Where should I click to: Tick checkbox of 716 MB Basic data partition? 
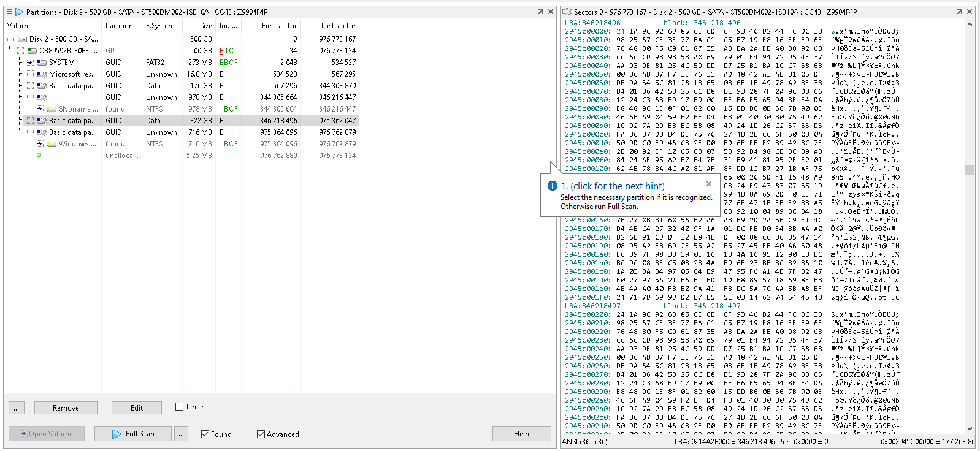(x=31, y=132)
